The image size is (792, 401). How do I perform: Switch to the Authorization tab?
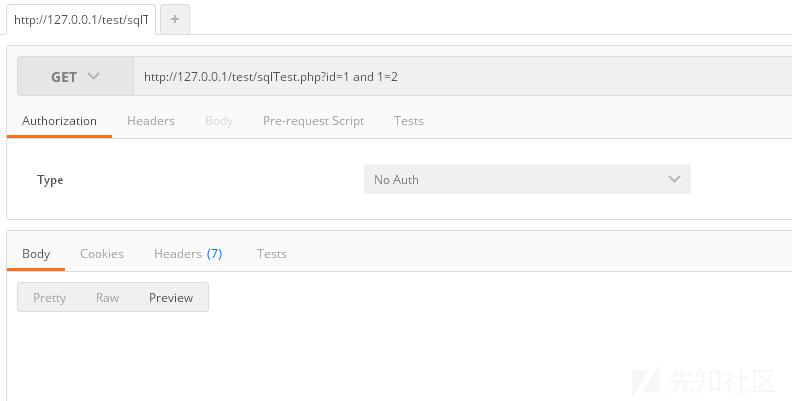click(59, 121)
